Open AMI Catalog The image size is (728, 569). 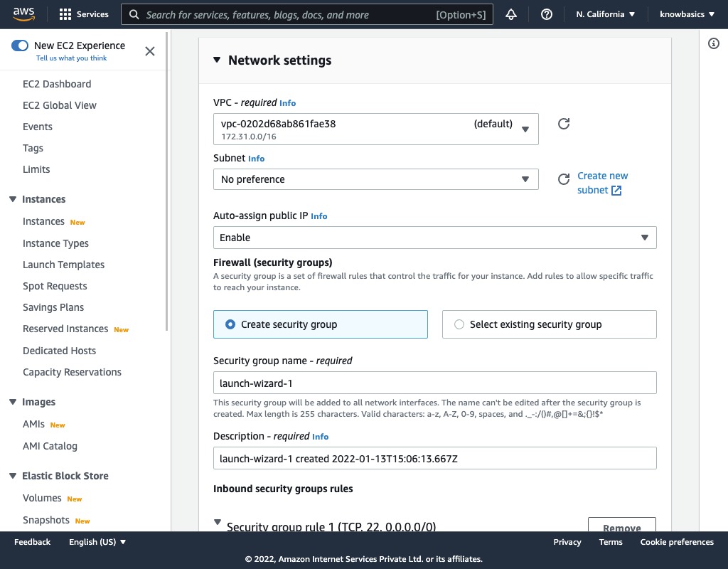click(50, 446)
